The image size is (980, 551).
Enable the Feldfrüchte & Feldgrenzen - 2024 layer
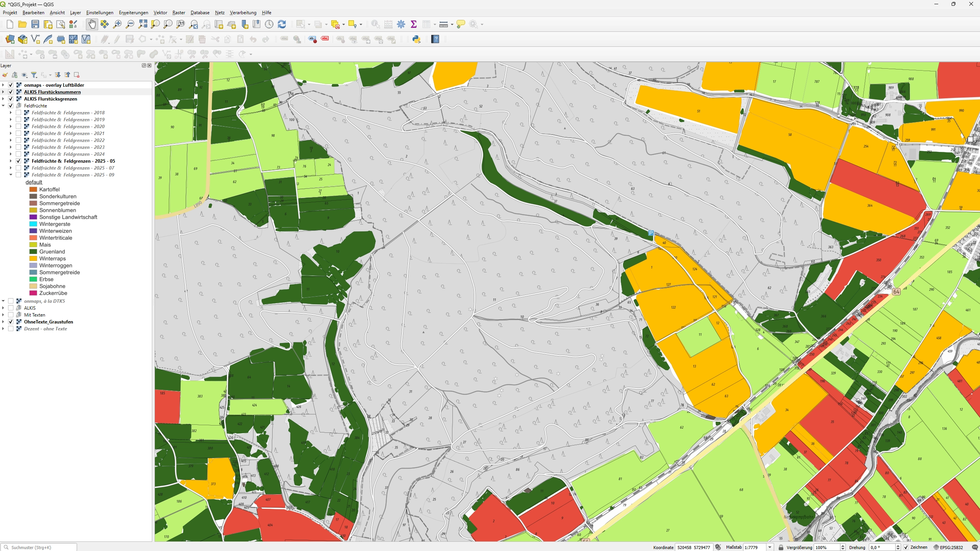pyautogui.click(x=18, y=154)
